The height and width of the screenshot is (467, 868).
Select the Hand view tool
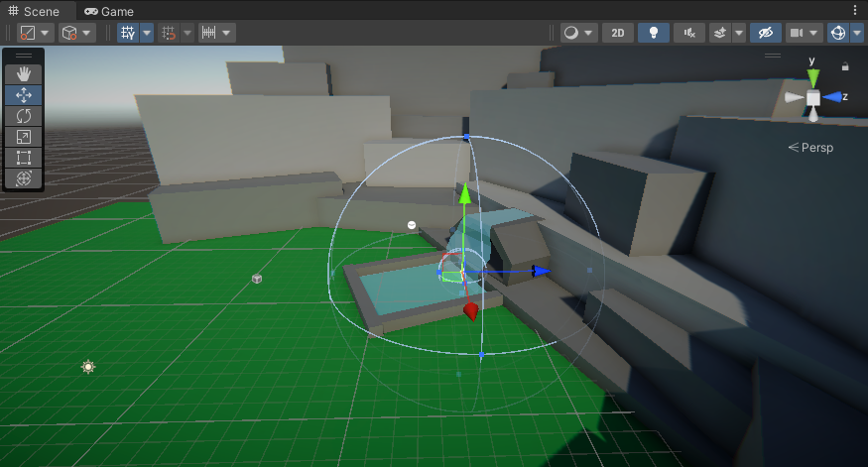(24, 73)
